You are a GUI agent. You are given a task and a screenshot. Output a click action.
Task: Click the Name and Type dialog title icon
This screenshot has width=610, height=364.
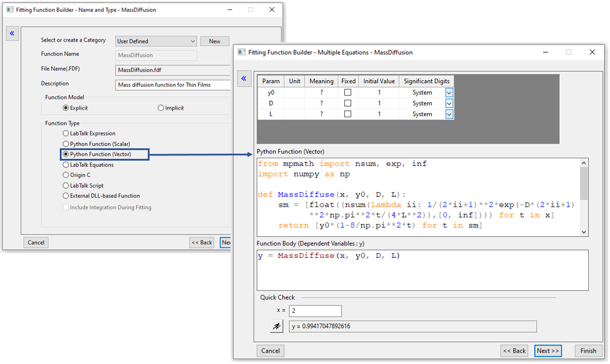click(x=9, y=10)
